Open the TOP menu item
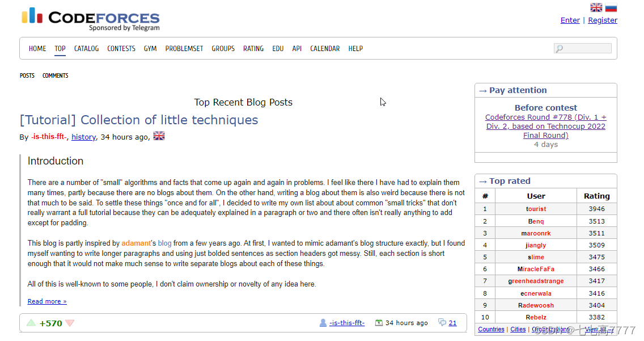Screen dimensions: 644x341 point(60,48)
